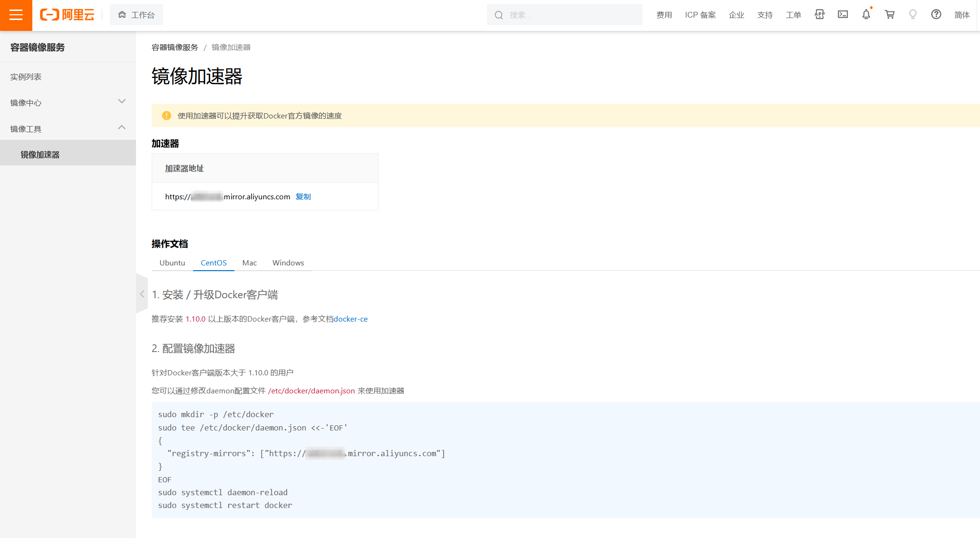Copy the accelerator address via 复制
This screenshot has width=980, height=538.
[x=303, y=196]
